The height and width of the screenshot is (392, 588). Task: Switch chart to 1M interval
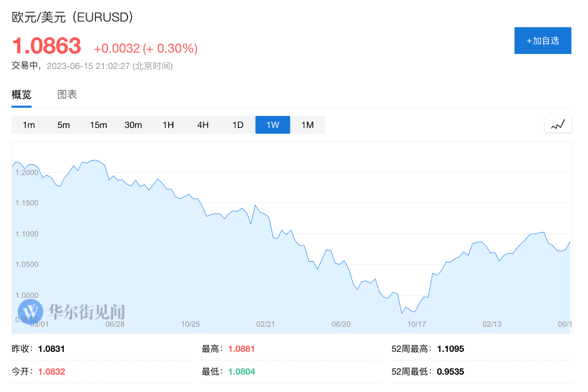(308, 125)
